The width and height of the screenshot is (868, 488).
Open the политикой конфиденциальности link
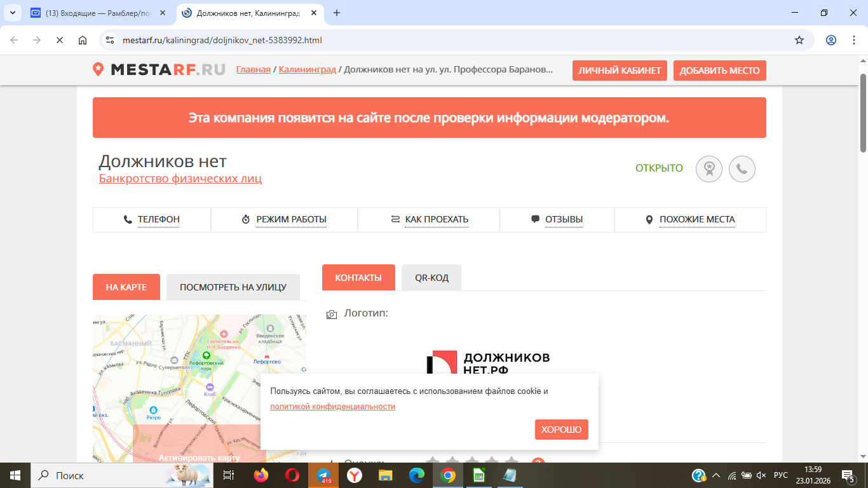click(333, 406)
